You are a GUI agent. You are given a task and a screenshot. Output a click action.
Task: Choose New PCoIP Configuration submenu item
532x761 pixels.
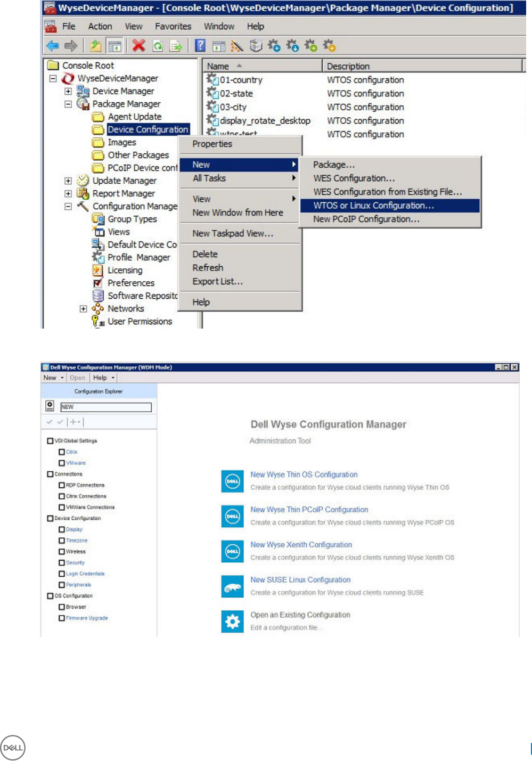(x=390, y=219)
